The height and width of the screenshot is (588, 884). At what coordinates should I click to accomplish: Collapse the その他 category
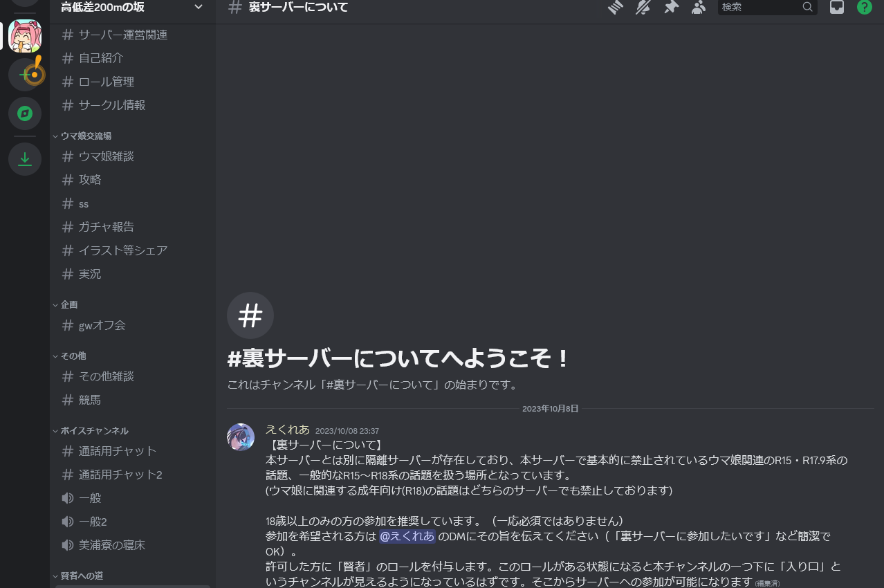[x=73, y=356]
